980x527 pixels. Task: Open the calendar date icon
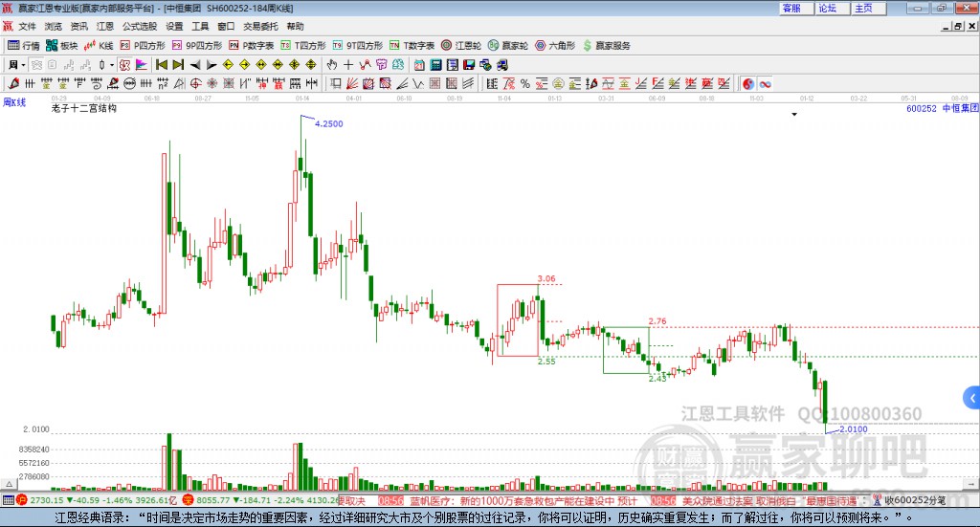click(x=419, y=65)
